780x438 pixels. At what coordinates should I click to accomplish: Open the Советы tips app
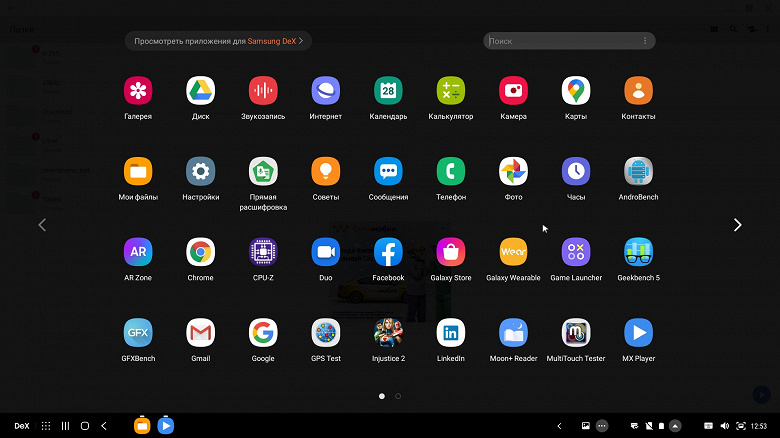tap(326, 171)
